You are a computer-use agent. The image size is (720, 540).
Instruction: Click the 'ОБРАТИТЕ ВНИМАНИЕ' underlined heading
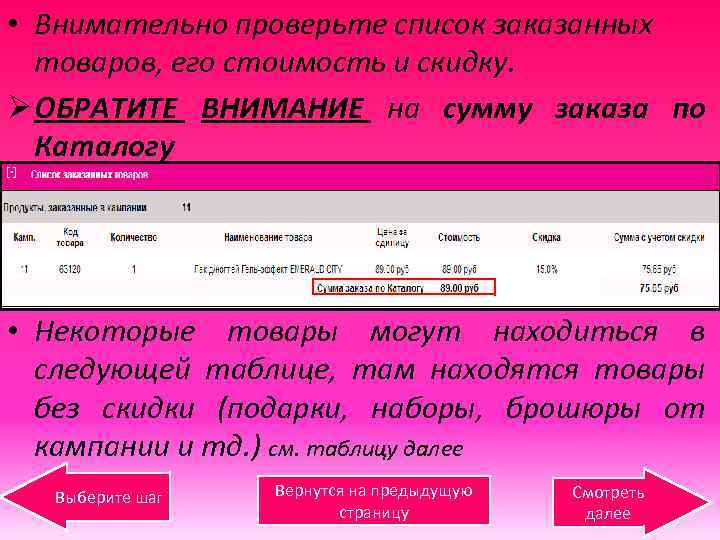pyautogui.click(x=202, y=109)
